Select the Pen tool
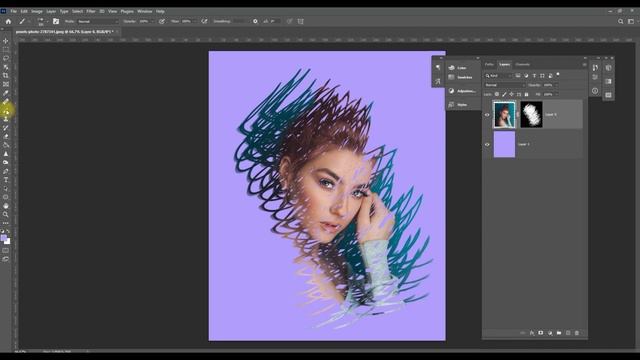The image size is (640, 360). pos(6,171)
